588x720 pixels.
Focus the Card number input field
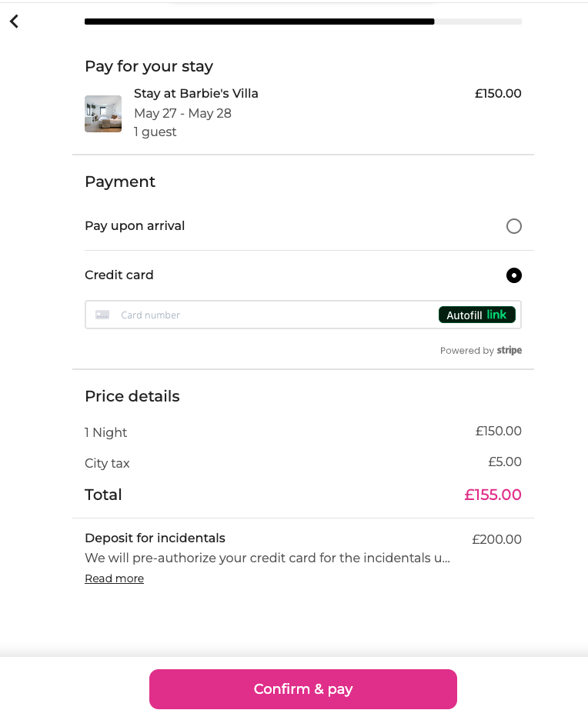(x=269, y=315)
